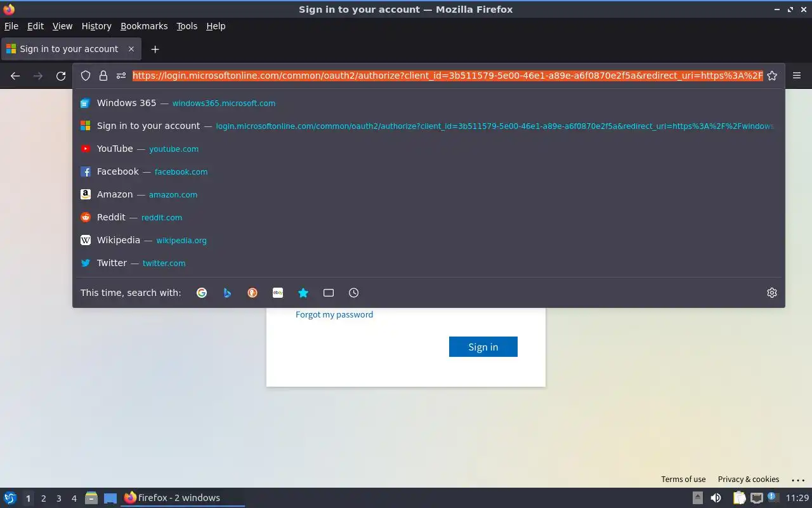
Task: Reload the current page
Action: 61,76
